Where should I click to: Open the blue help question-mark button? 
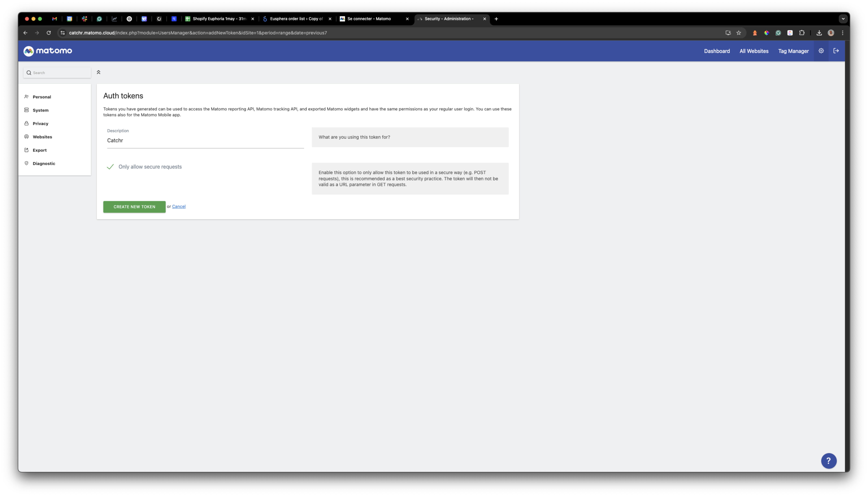tap(829, 461)
